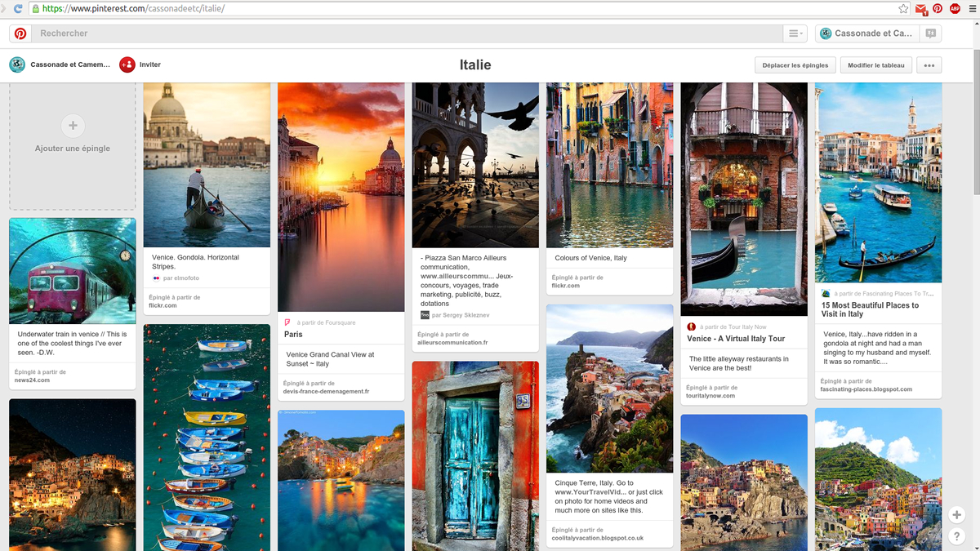Open the hillside village under fascinating-places
Screen dimensions: 980x551
pos(878,479)
